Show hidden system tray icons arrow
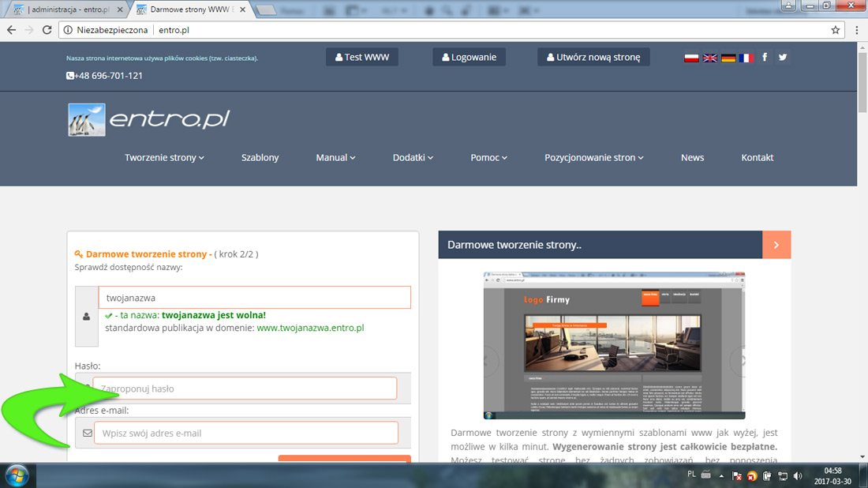This screenshot has height=488, width=868. click(721, 476)
